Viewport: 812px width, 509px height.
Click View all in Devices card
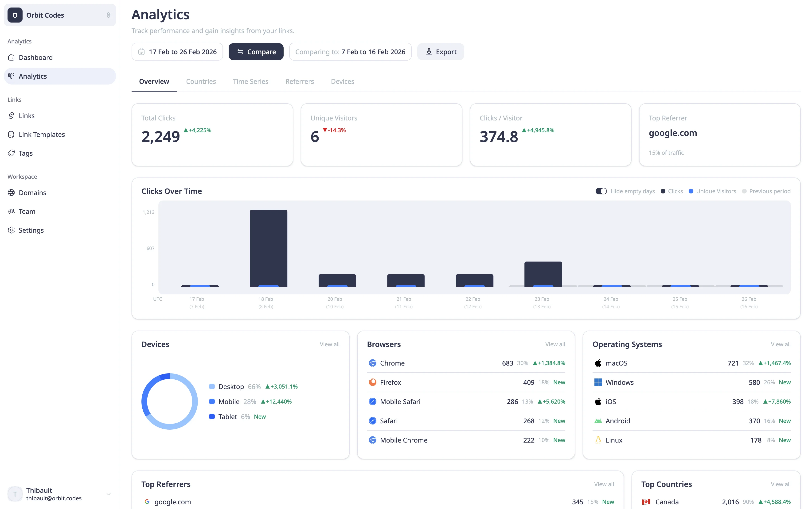point(329,344)
